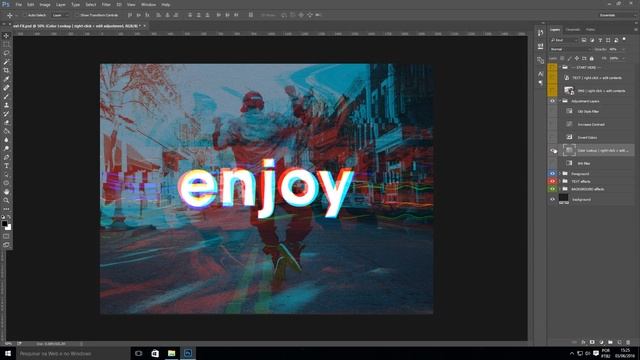Screen dimensions: 640x360
Task: Select the Eyedropper tool
Action: [x=6, y=79]
